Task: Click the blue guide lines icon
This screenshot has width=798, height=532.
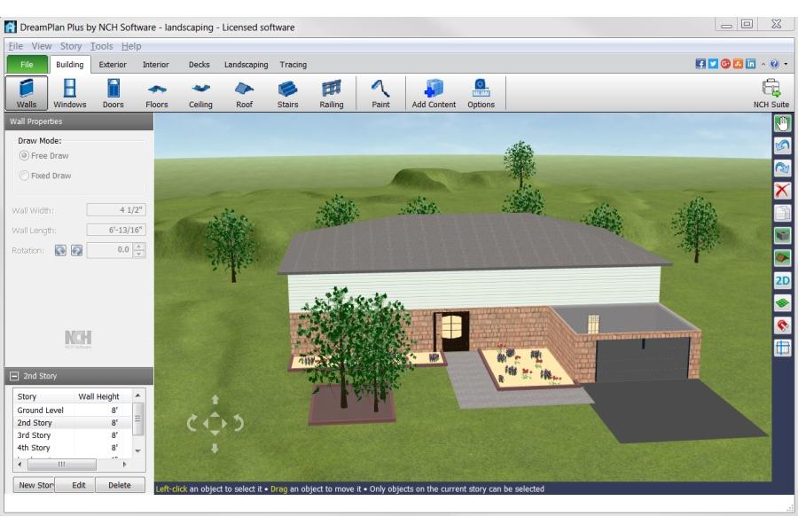Action: pos(782,348)
